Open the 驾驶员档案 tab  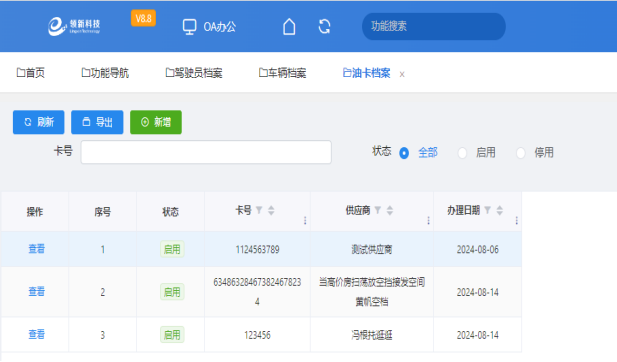194,73
